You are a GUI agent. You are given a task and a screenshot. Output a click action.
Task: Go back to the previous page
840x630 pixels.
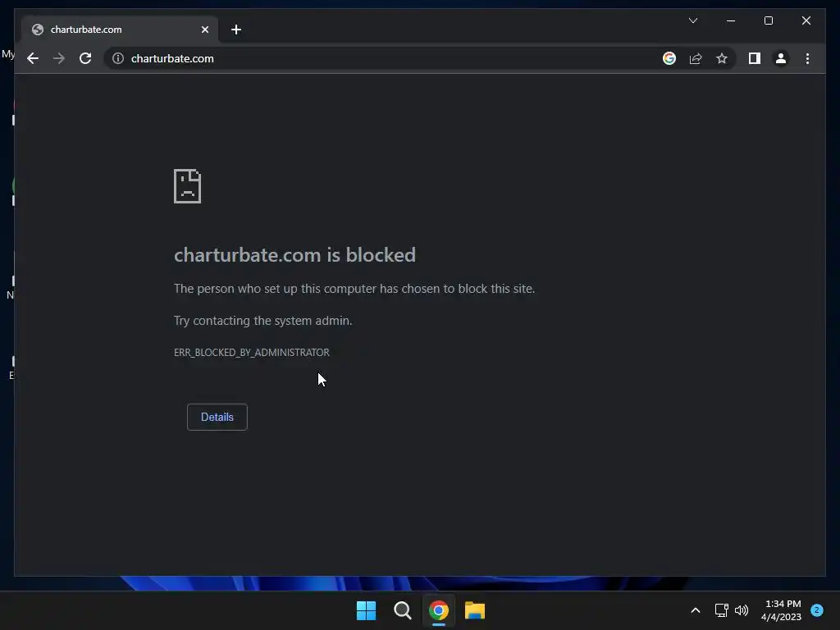click(33, 58)
